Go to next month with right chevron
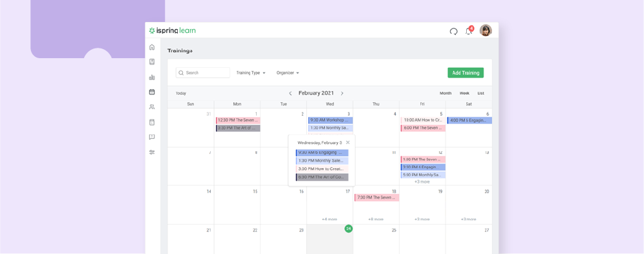The image size is (644, 254). point(341,94)
